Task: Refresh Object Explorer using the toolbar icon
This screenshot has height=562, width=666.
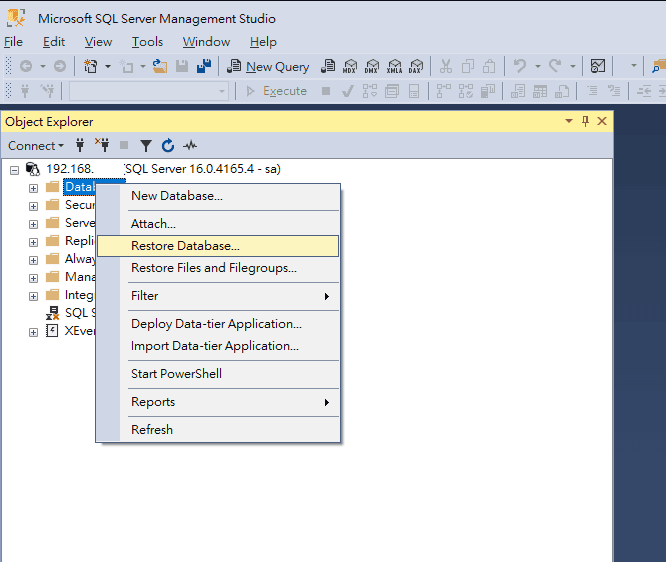Action: pos(168,146)
